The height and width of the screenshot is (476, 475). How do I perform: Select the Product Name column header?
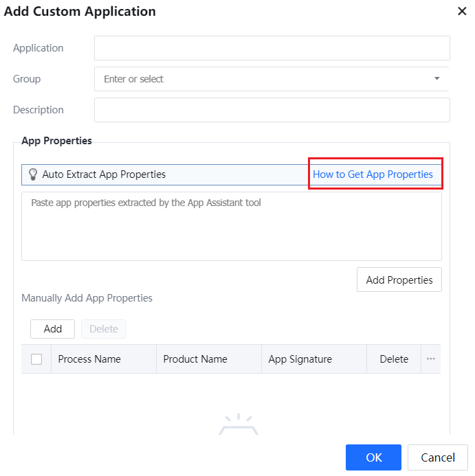[x=195, y=359]
